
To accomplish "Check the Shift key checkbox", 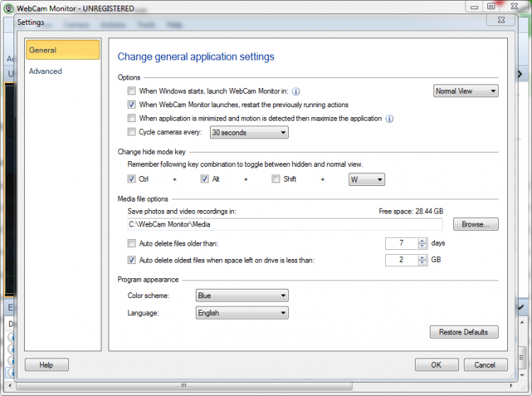I will [x=275, y=179].
